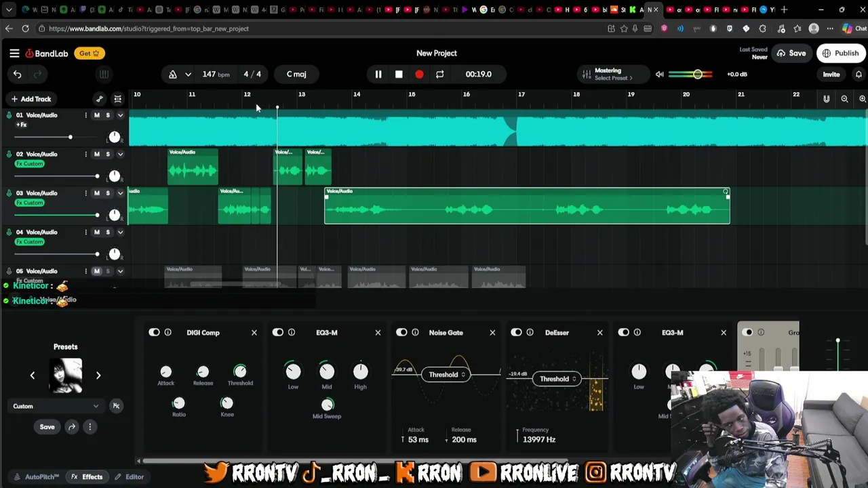Viewport: 868px width, 488px height.
Task: Solo track 03 Voice/Audio
Action: coord(108,193)
